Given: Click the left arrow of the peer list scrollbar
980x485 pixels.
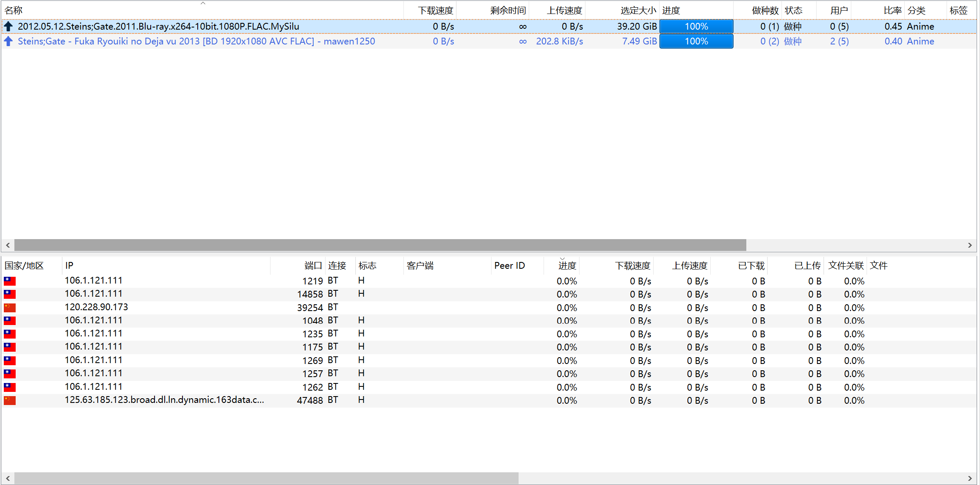Looking at the screenshot, I should point(8,478).
